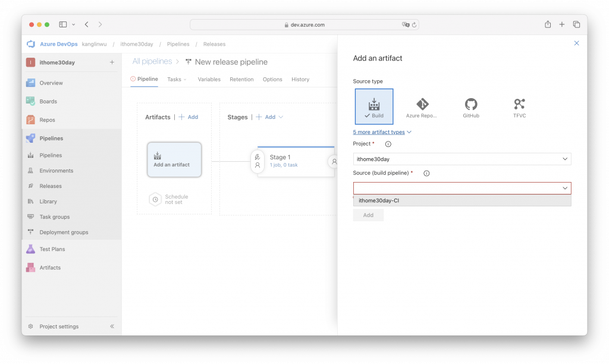Viewport: 609px width, 364px height.
Task: Click Releases in the breadcrumb
Action: [214, 44]
